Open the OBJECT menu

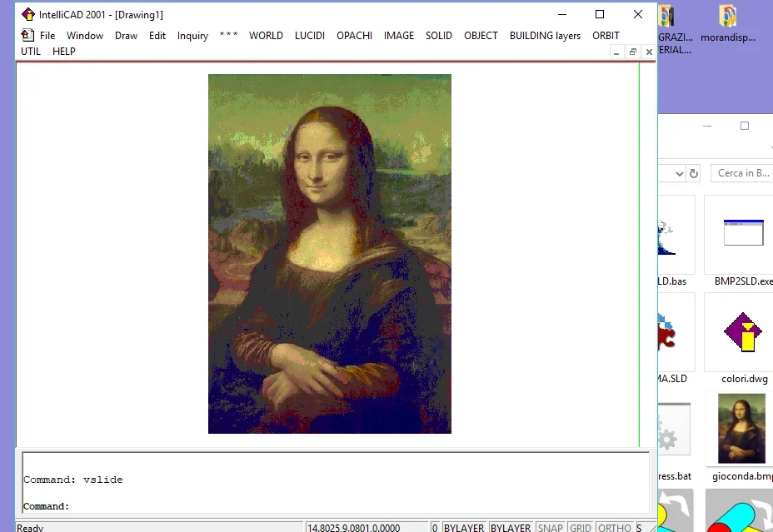coord(481,36)
